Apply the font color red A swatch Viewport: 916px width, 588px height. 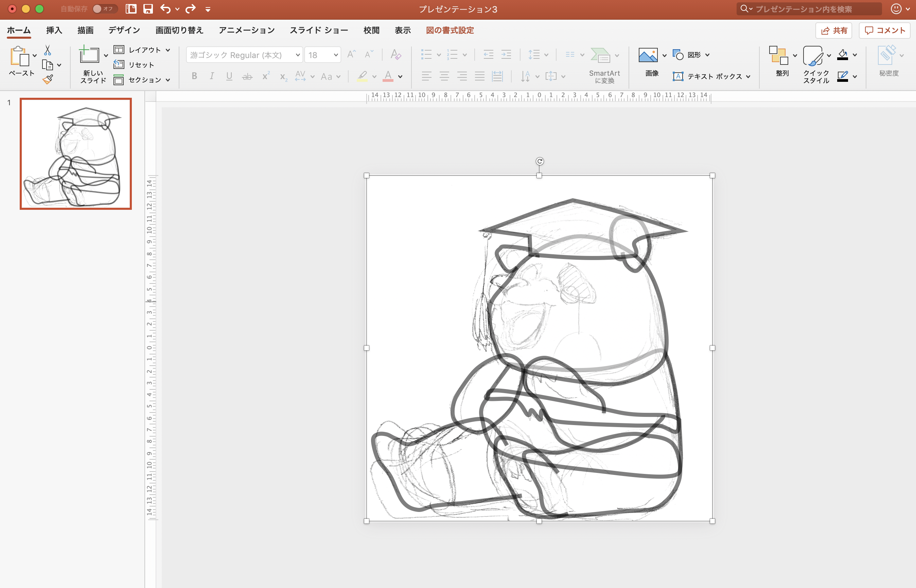pos(388,76)
